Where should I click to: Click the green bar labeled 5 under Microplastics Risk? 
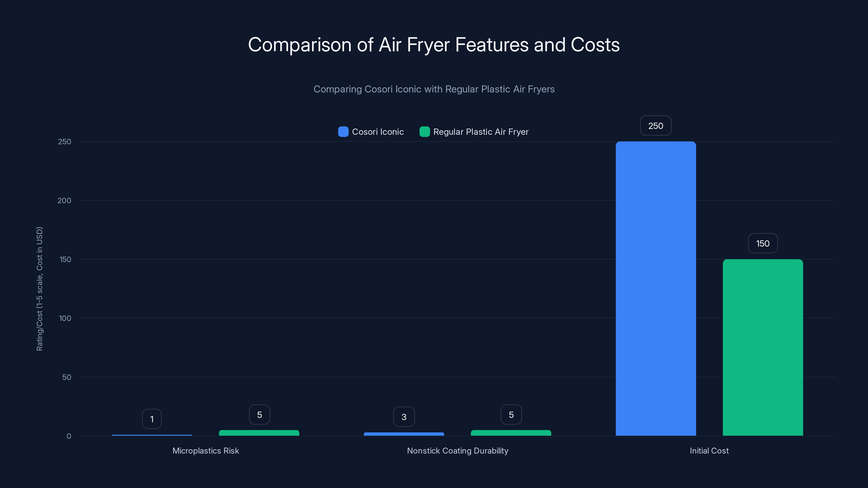click(259, 434)
